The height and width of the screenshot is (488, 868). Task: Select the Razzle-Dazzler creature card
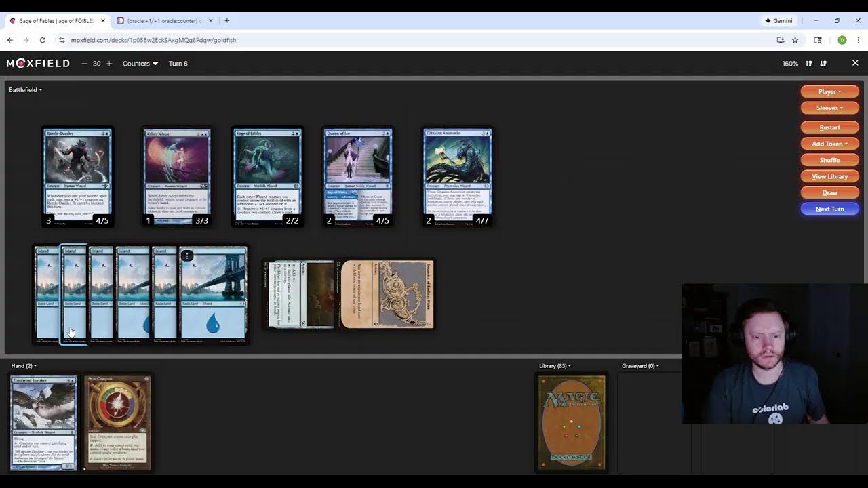(77, 177)
